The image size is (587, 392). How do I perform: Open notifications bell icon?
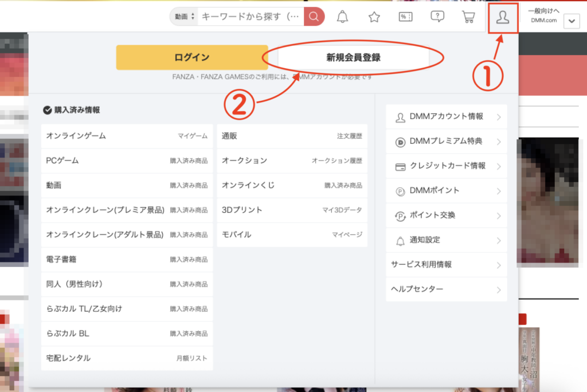tap(342, 17)
